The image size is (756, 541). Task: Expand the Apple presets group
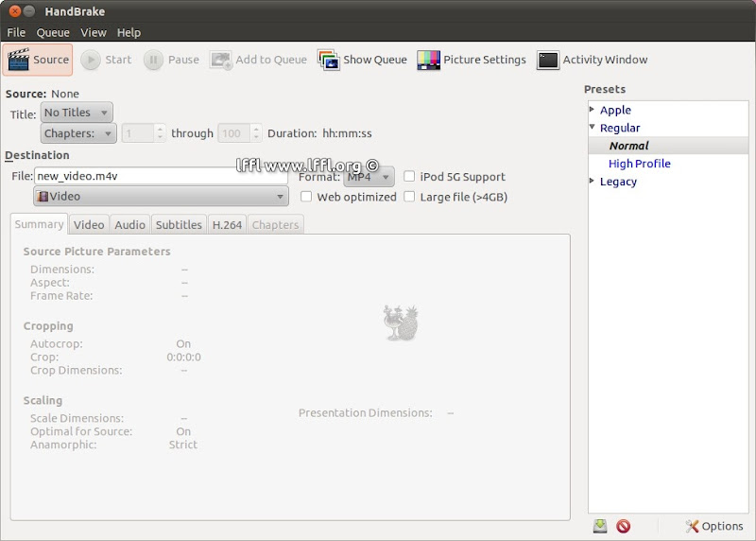592,110
